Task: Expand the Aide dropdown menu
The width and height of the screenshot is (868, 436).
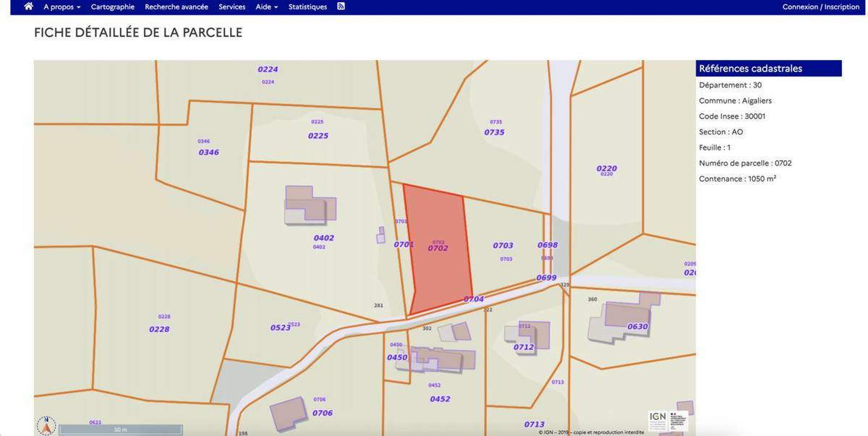Action: pos(266,7)
